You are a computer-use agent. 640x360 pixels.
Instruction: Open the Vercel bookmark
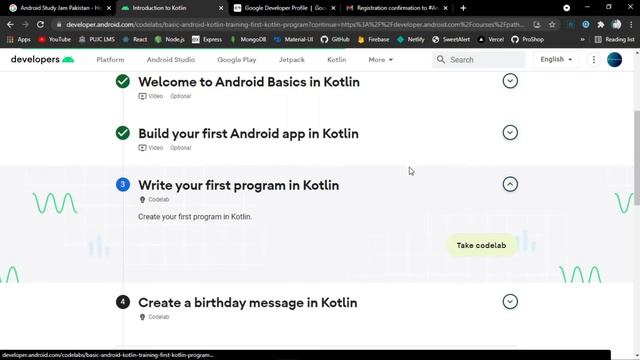[491, 40]
